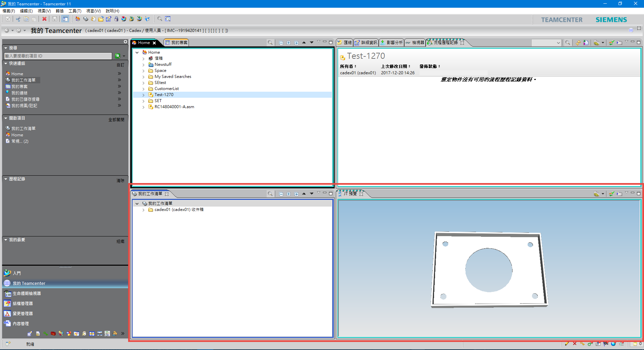Open 我的工作清單 quick link
This screenshot has height=350, width=644.
(x=23, y=80)
